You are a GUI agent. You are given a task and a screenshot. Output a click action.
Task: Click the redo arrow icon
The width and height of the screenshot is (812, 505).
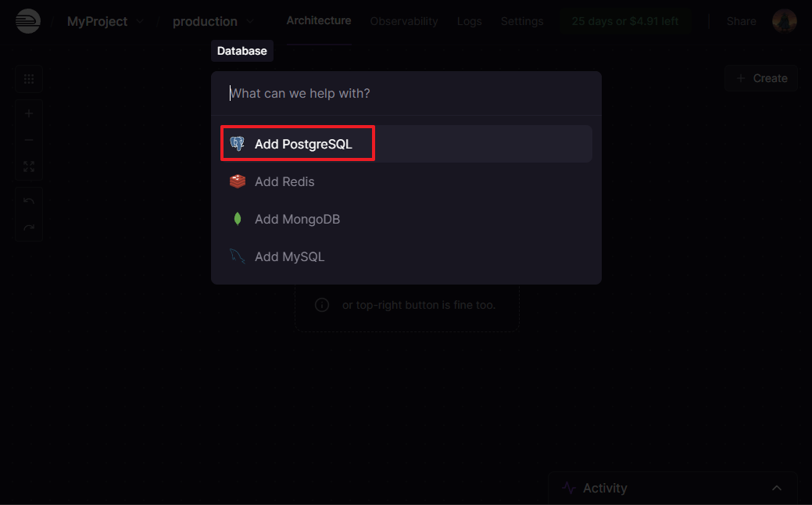(29, 227)
